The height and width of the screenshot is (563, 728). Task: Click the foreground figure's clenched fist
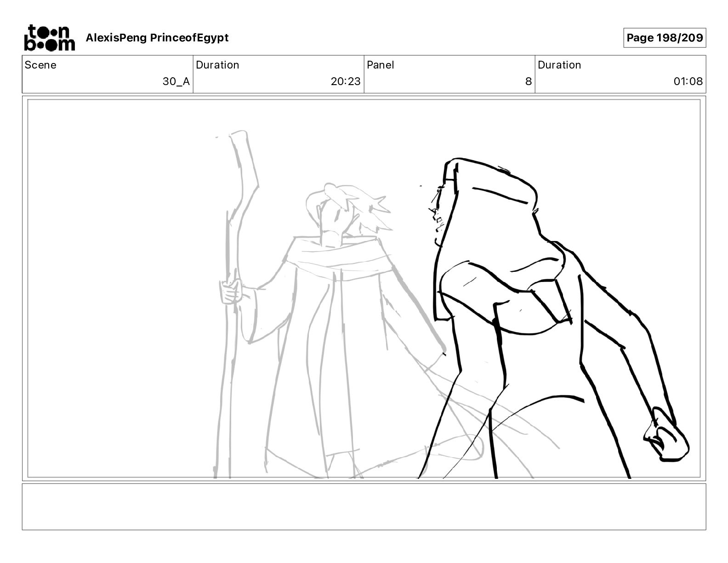pos(665,435)
